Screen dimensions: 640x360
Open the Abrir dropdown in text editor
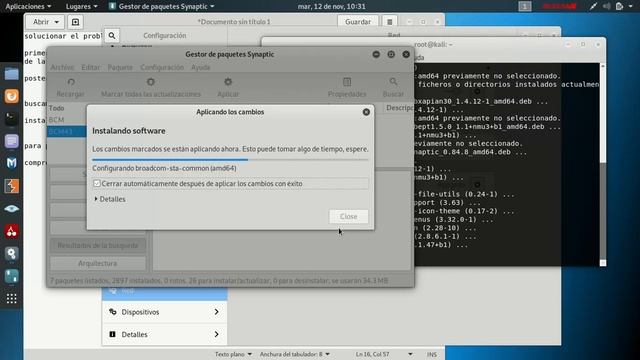pyautogui.click(x=46, y=22)
